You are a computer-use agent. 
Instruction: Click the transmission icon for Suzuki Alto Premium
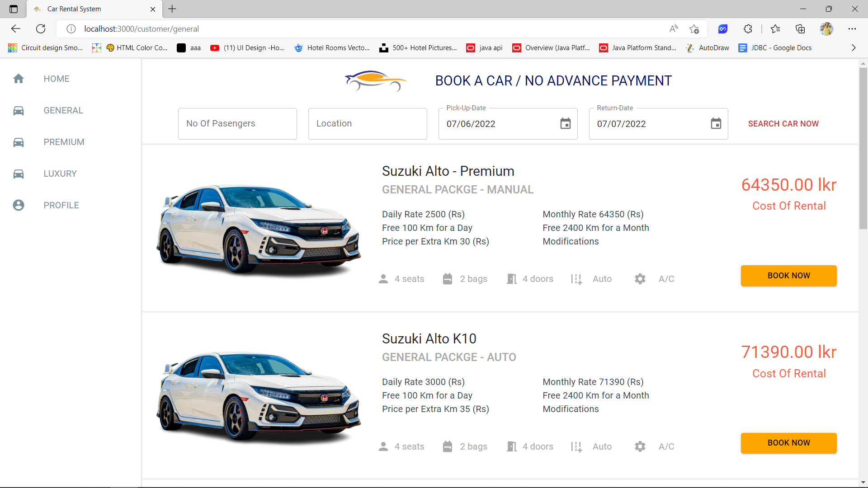576,279
